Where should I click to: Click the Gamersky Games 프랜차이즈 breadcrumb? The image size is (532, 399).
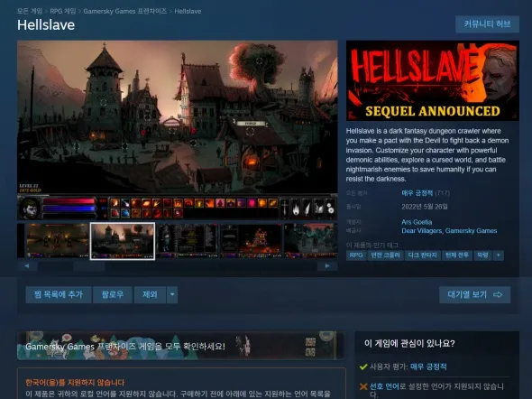pos(125,11)
